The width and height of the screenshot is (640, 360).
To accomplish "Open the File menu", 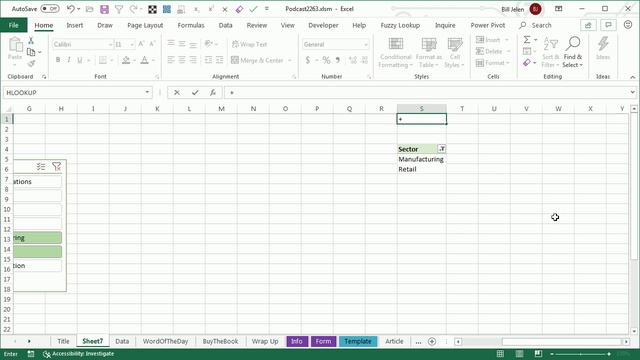I will [13, 25].
